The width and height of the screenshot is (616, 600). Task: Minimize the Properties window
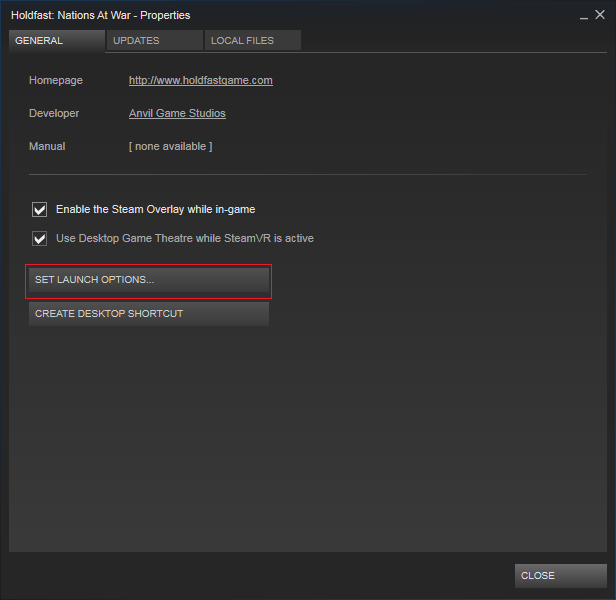coord(583,15)
